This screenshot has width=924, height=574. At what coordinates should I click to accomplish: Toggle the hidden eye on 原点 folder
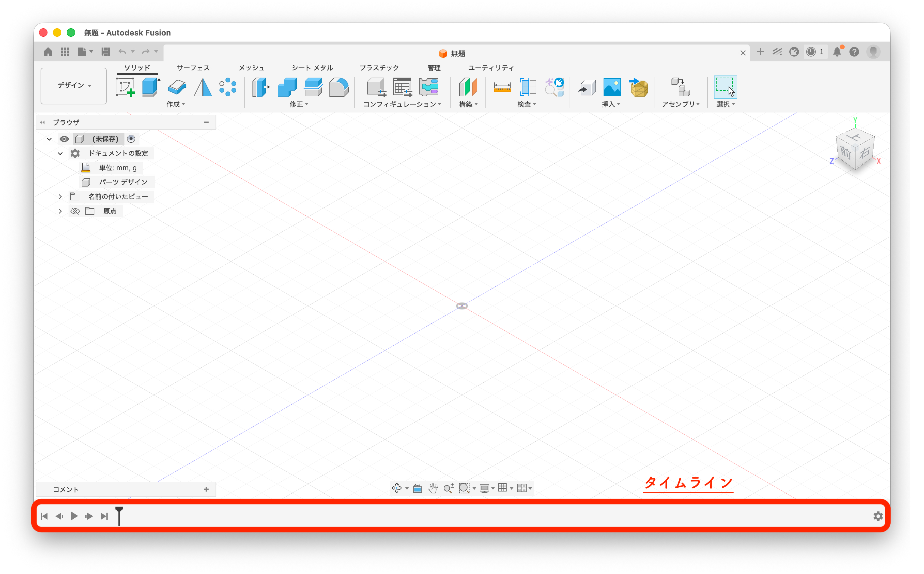click(x=75, y=211)
